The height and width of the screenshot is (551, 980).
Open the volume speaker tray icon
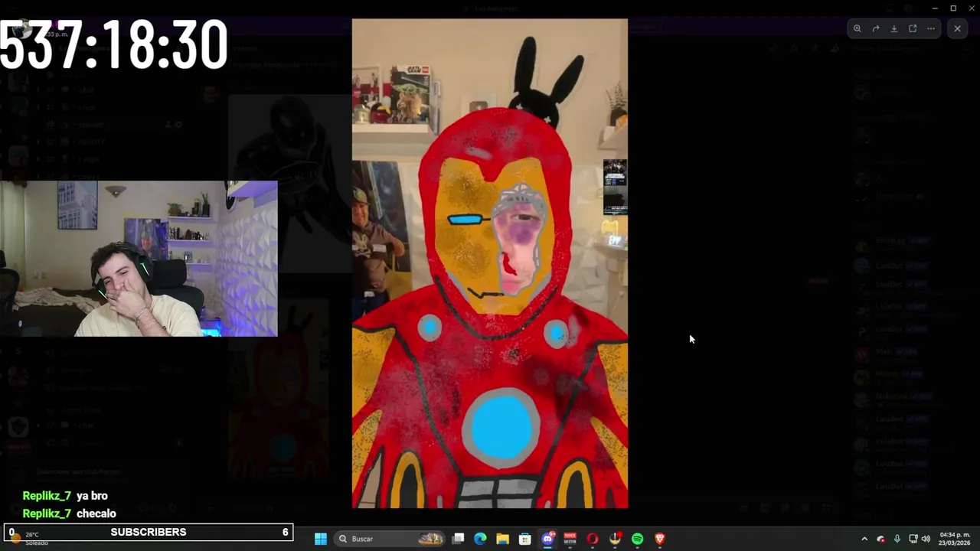point(926,539)
